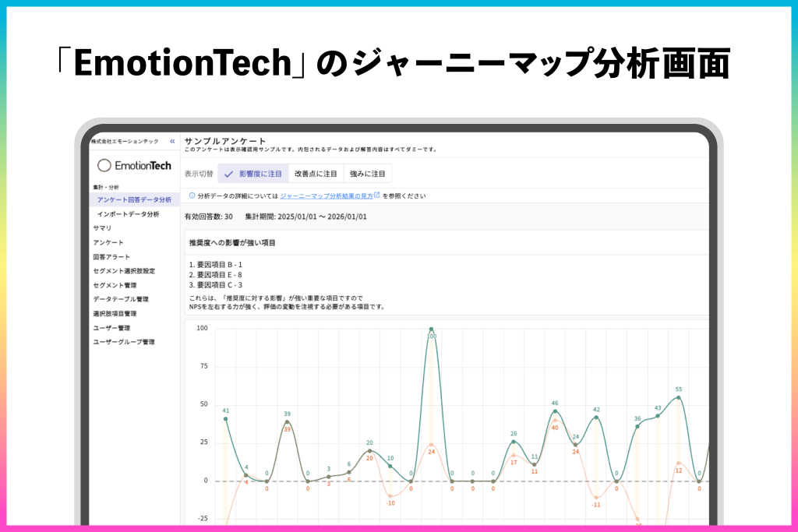798x532 pixels.
Task: Click the checkmark icon on 影響度に注目
Action: (x=228, y=174)
